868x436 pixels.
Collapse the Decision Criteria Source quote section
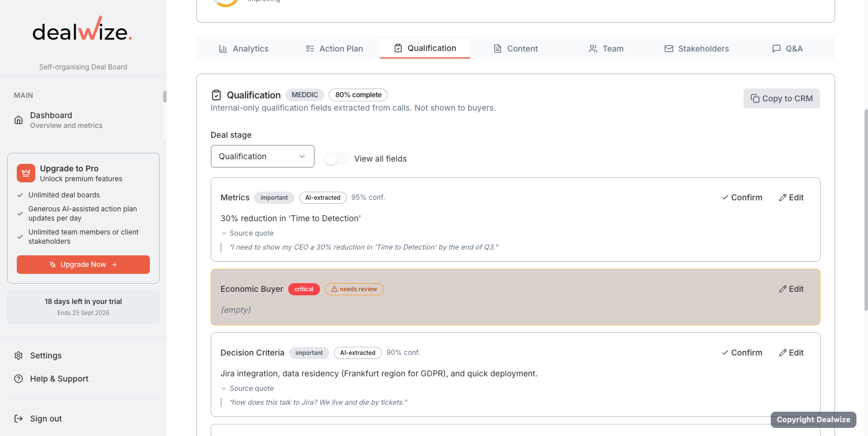[247, 389]
